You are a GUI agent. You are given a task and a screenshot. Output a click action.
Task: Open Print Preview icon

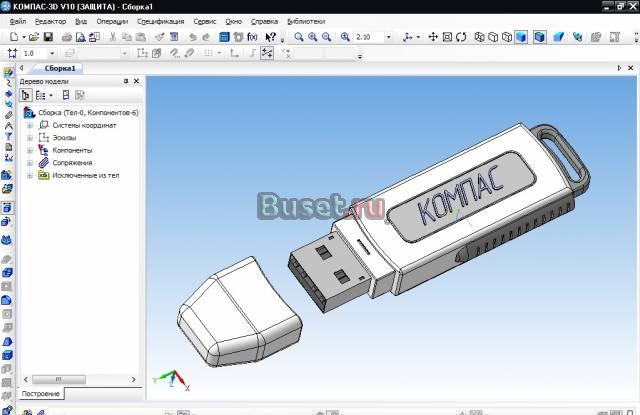coord(81,37)
